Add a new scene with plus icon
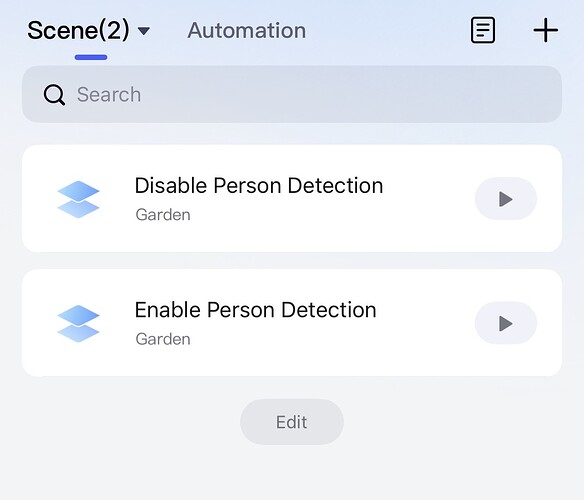This screenshot has height=500, width=584. point(546,30)
